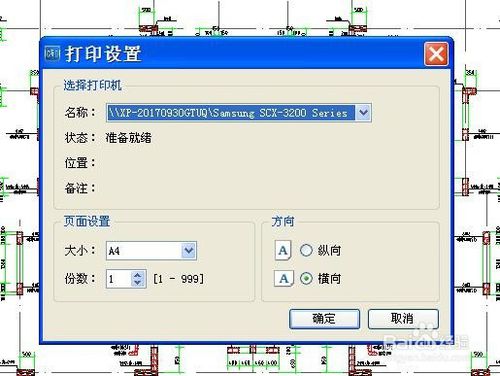
Task: Confirm with the 确定 button
Action: tap(324, 319)
